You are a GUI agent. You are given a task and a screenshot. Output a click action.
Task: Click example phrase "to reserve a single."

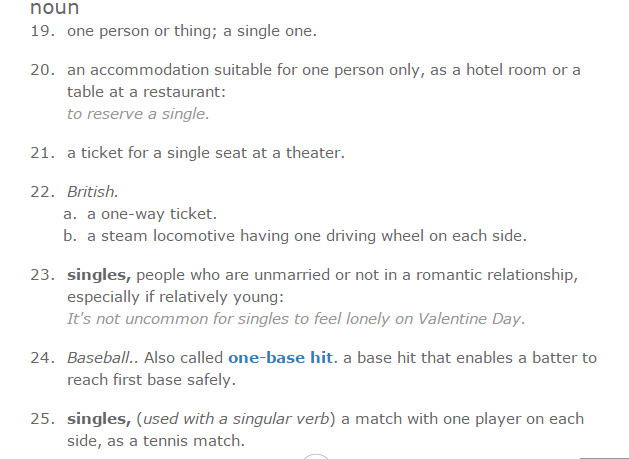click(138, 114)
